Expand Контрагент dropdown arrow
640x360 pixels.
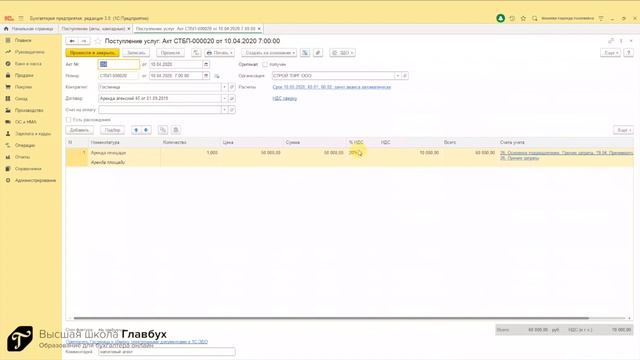click(224, 87)
